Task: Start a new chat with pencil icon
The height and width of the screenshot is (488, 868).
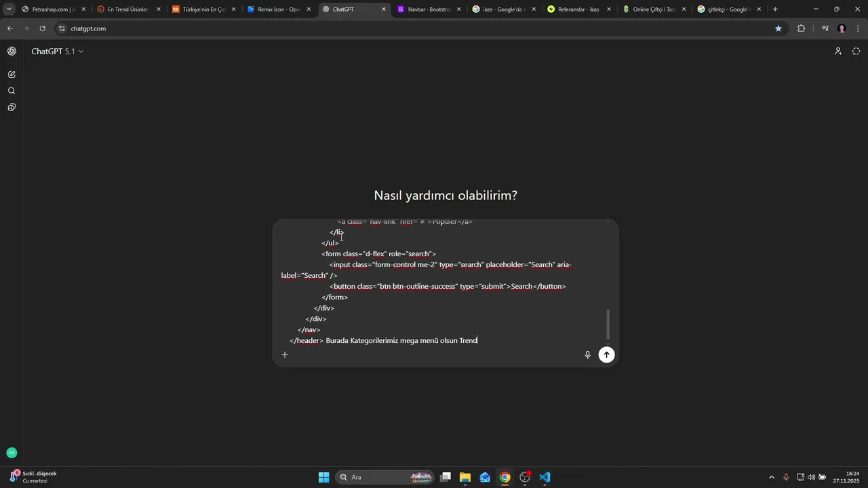Action: point(12,75)
